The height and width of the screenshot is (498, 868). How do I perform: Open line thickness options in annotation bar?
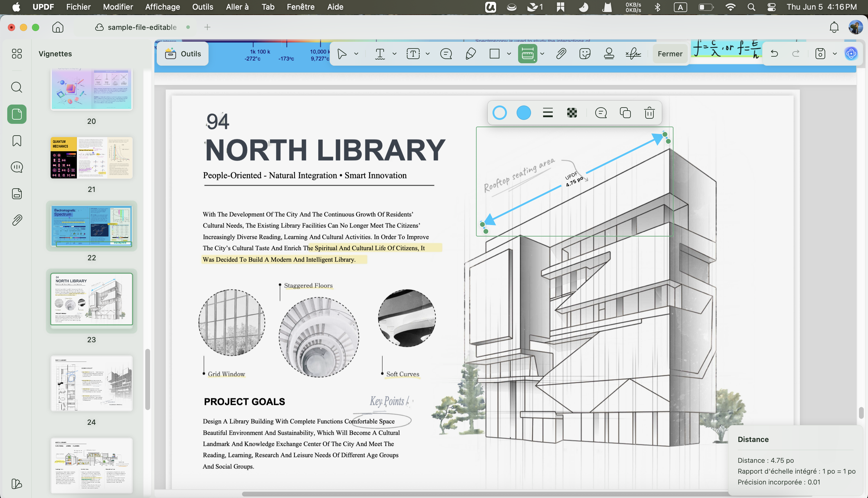coord(548,113)
